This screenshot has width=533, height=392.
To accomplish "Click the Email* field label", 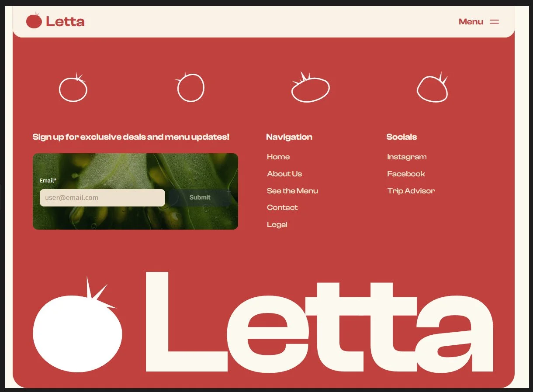I will coord(48,181).
